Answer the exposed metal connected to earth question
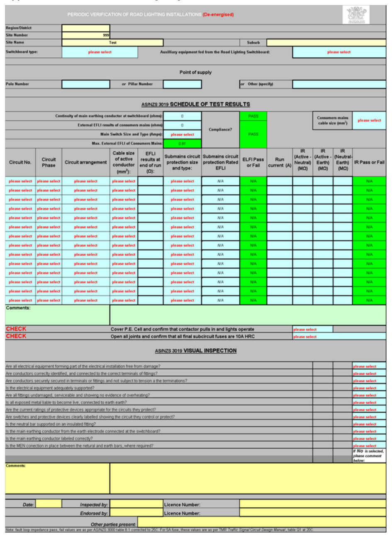 369,403
